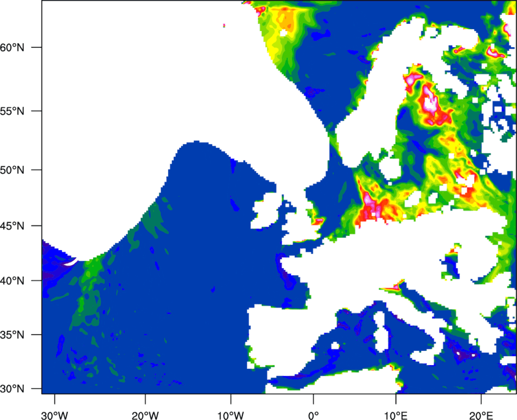The height and width of the screenshot is (420, 517).
Task: Click the 35°N latitude label
Action: click(x=12, y=335)
